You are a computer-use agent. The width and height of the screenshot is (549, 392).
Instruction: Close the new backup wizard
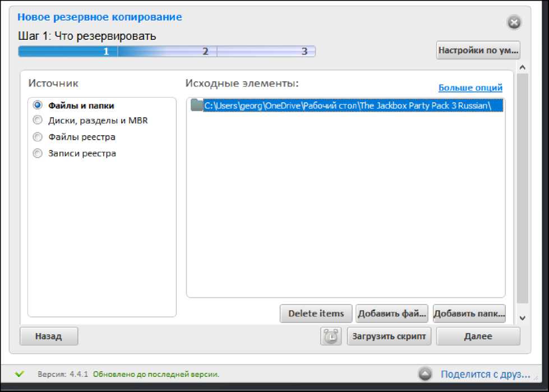(x=514, y=23)
